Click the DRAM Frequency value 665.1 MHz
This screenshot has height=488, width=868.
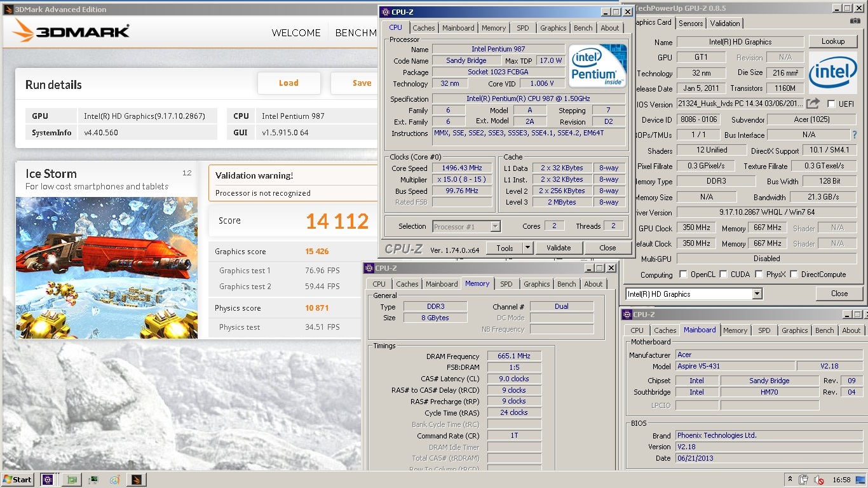[x=515, y=356]
